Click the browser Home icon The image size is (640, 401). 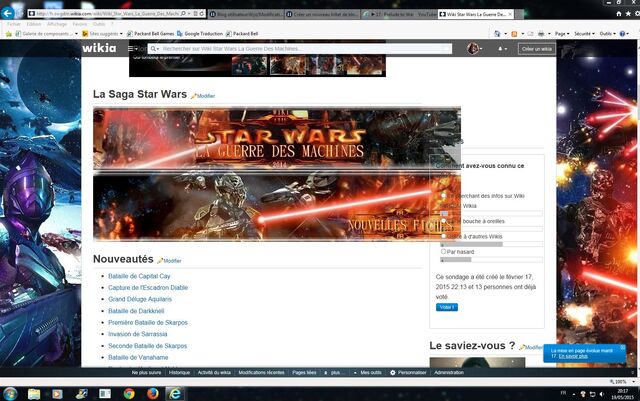tap(619, 13)
